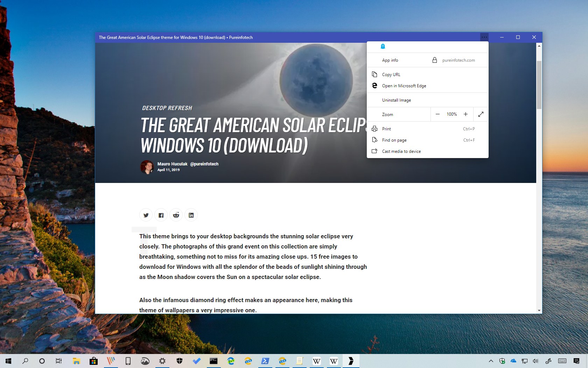
Task: Open File Explorer from the taskbar
Action: click(x=76, y=361)
